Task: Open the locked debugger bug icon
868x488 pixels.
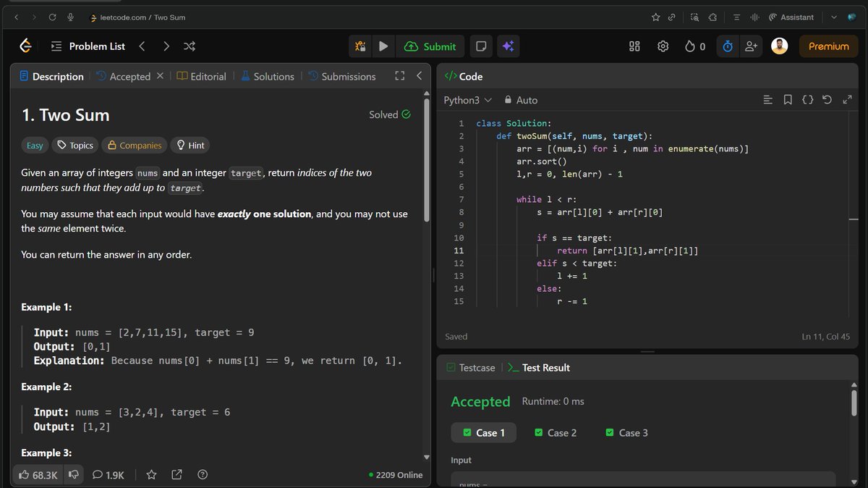Action: (x=360, y=46)
